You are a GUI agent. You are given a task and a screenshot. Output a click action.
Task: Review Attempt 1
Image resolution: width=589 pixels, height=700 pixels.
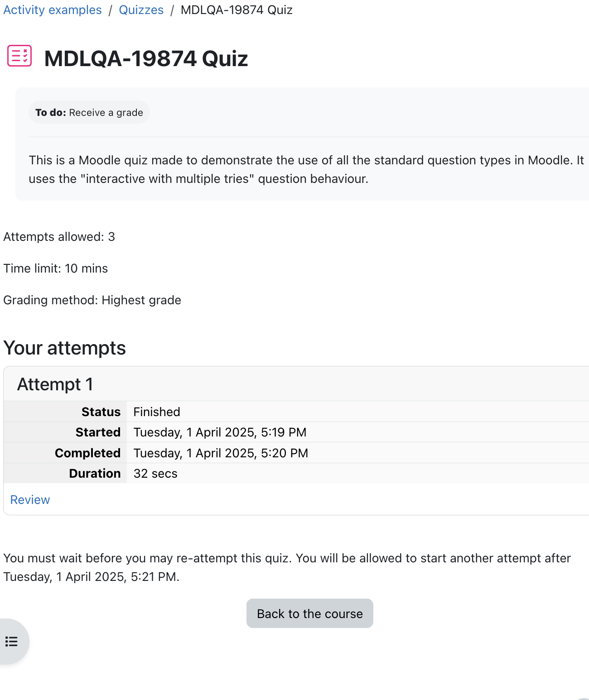[30, 500]
